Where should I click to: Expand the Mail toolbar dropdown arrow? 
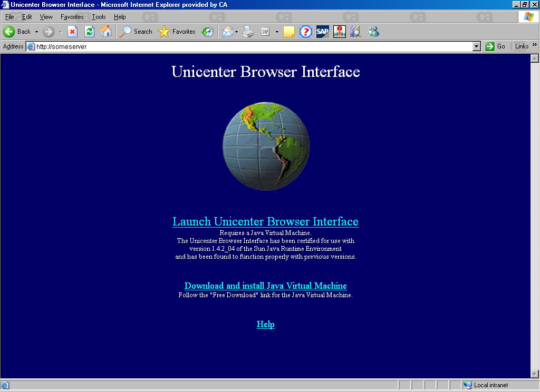click(236, 32)
